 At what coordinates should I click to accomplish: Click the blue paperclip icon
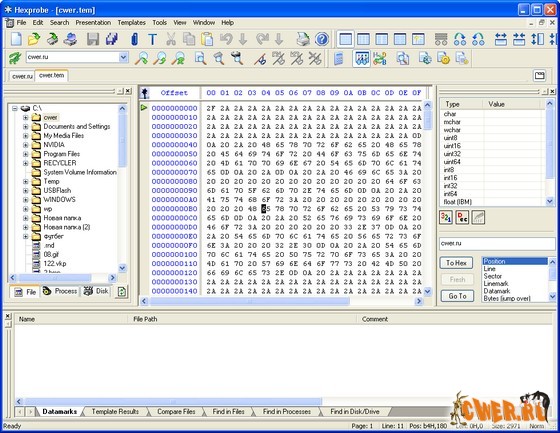click(x=135, y=39)
